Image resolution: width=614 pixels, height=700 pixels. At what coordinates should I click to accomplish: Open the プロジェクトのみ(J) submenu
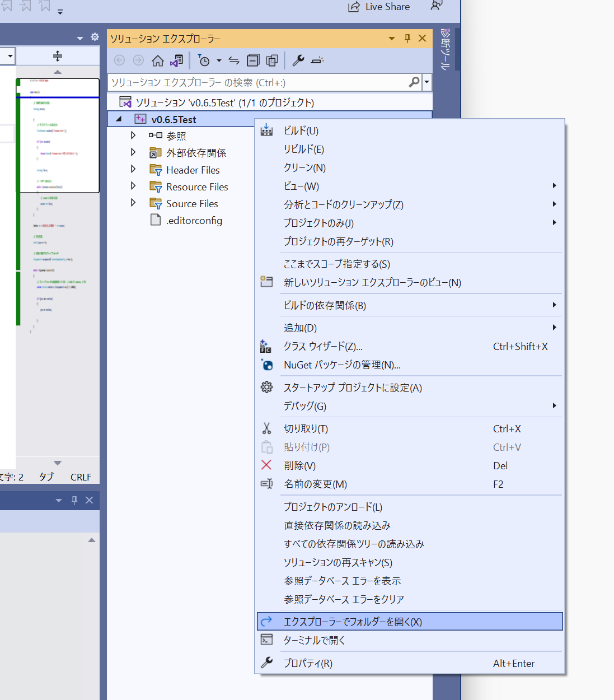(x=410, y=223)
